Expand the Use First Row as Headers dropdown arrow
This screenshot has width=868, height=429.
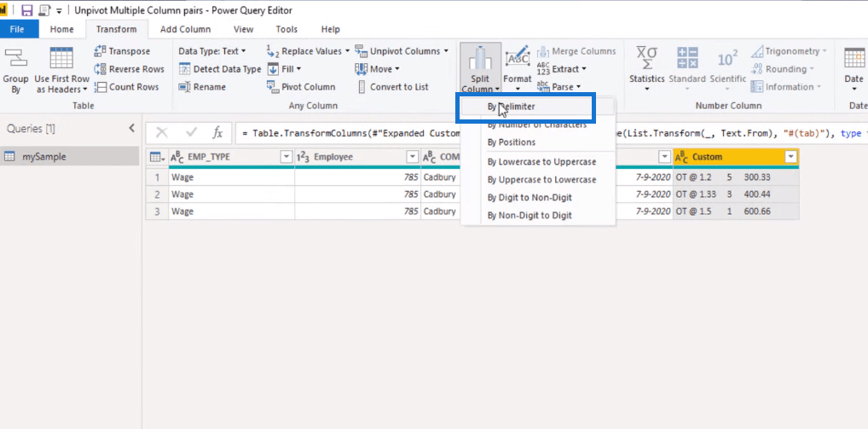[x=85, y=90]
